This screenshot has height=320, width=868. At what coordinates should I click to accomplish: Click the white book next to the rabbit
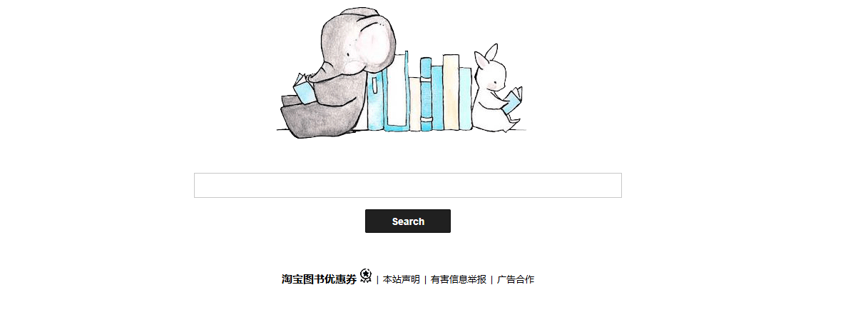(x=465, y=99)
